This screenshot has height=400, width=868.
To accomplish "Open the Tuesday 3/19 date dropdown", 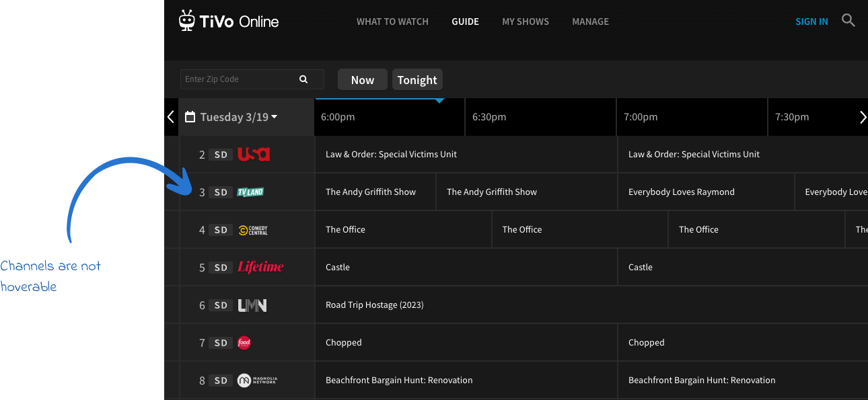I will tap(239, 117).
